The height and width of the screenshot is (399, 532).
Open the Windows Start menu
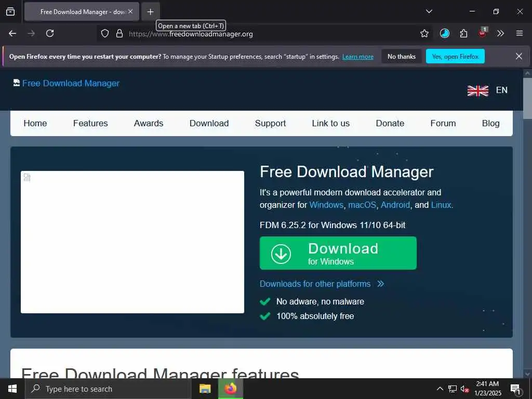(x=12, y=389)
